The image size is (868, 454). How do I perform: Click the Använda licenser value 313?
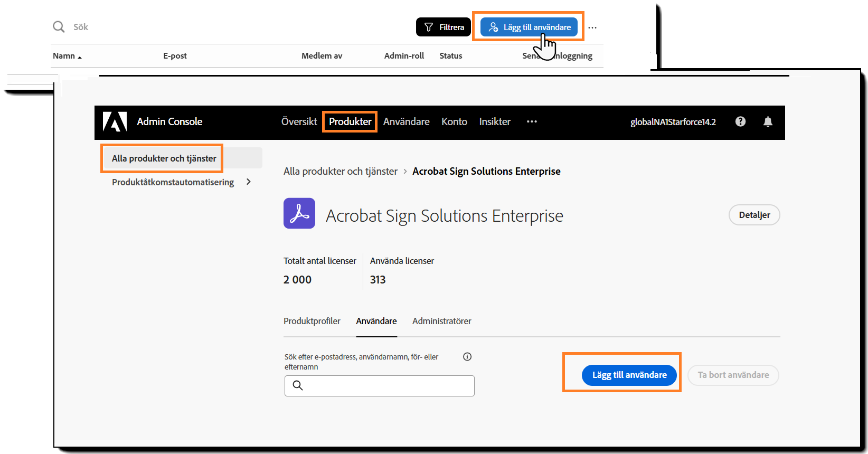click(378, 280)
